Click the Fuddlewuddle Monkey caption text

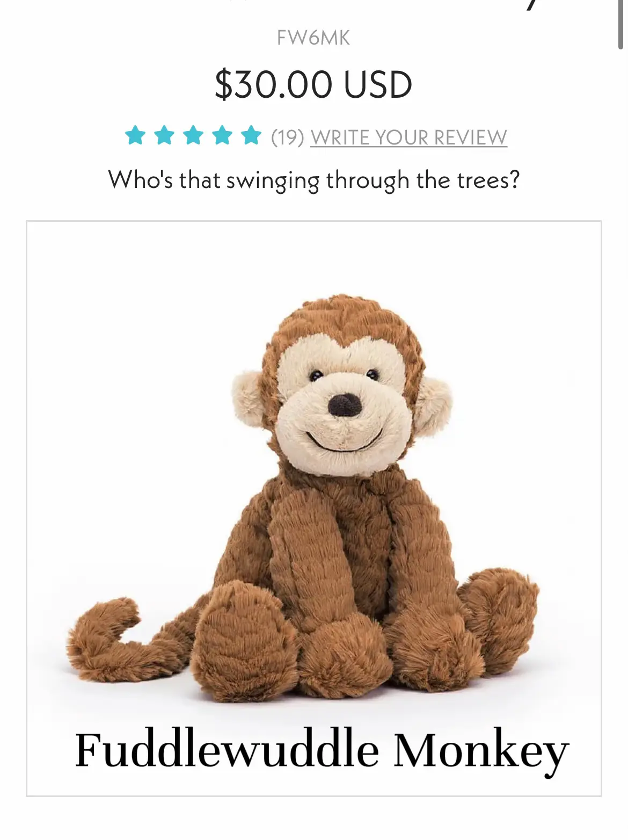coord(322,750)
